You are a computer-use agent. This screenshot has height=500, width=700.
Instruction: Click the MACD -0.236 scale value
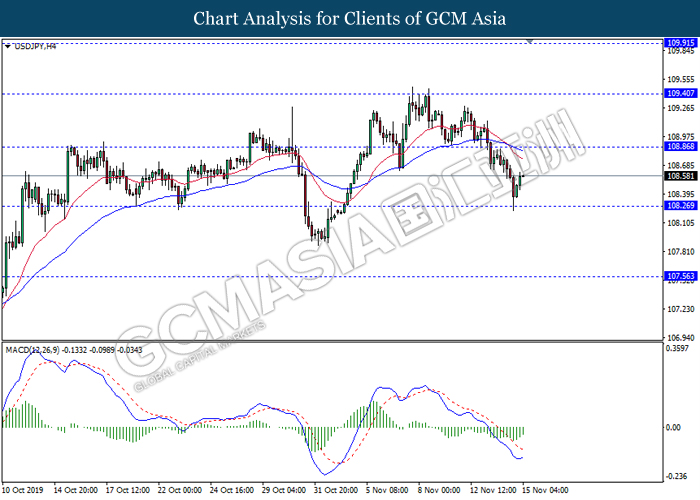[676, 476]
